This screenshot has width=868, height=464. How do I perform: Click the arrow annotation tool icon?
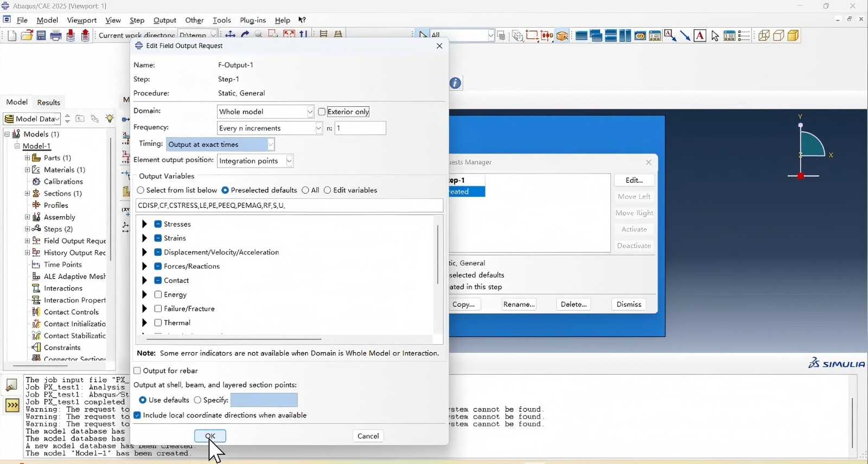pyautogui.click(x=686, y=36)
